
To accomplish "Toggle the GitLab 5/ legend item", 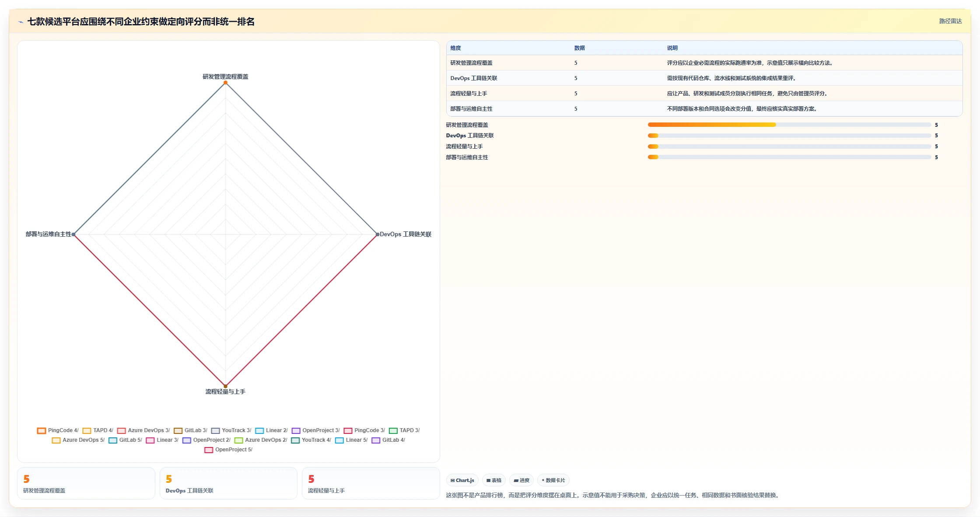I will 125,440.
